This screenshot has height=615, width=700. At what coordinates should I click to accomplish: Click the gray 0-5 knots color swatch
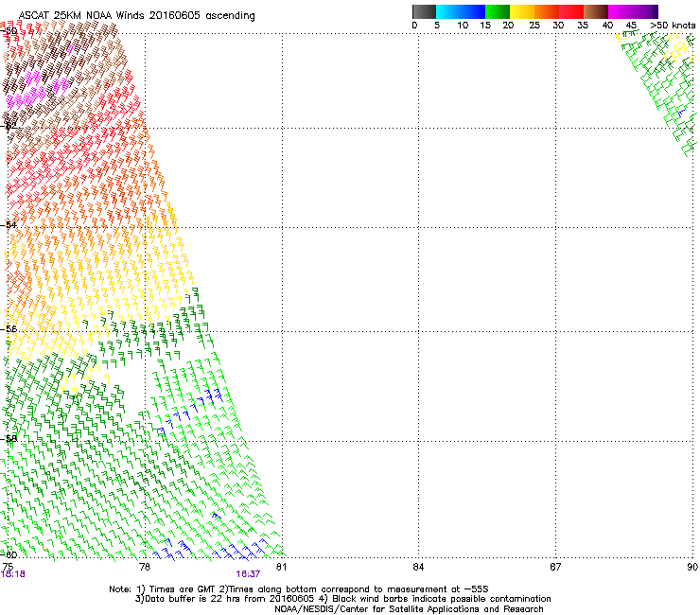tap(424, 11)
